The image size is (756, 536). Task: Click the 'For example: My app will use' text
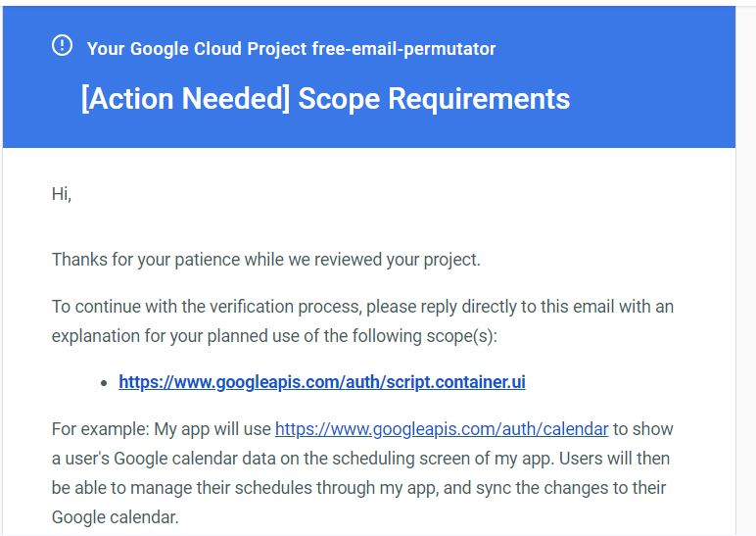coord(161,429)
